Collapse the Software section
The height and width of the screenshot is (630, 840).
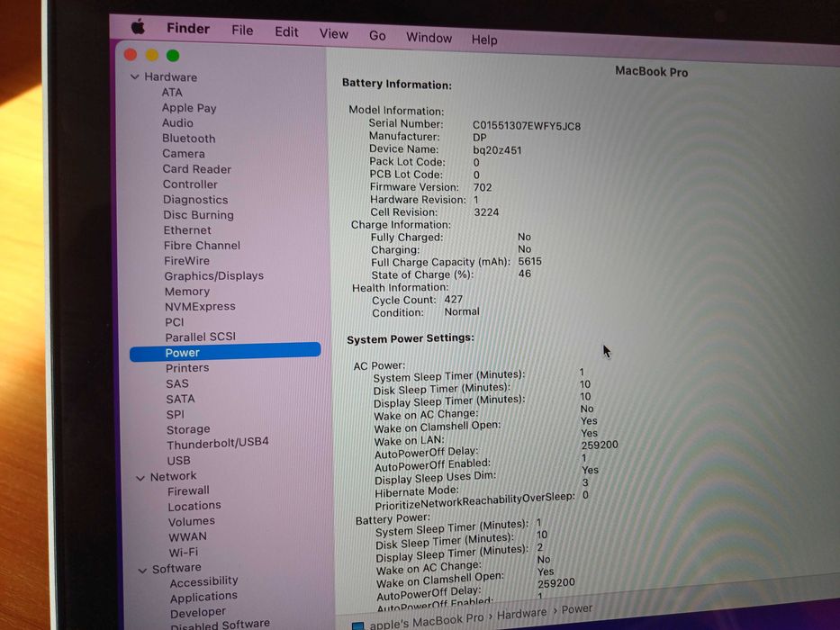click(142, 571)
